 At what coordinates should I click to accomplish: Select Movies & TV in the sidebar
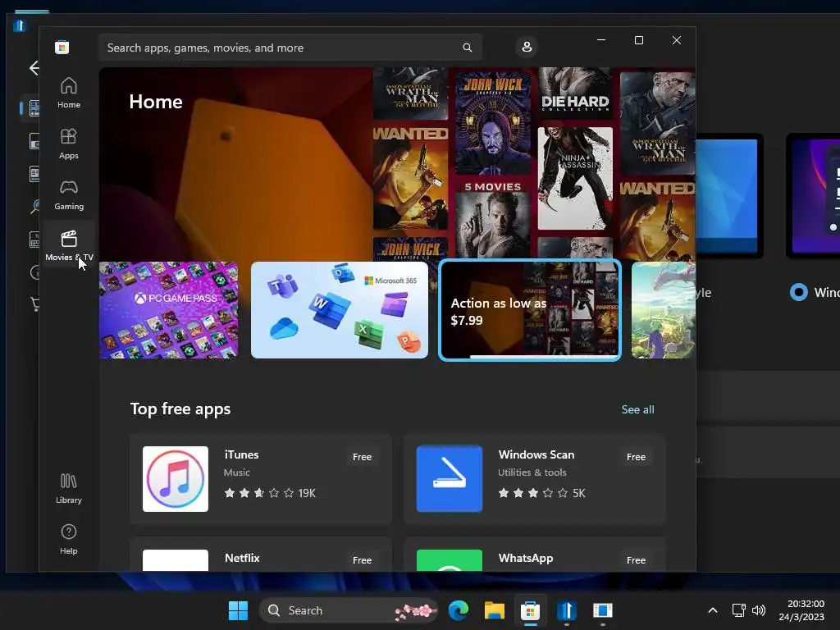(69, 244)
